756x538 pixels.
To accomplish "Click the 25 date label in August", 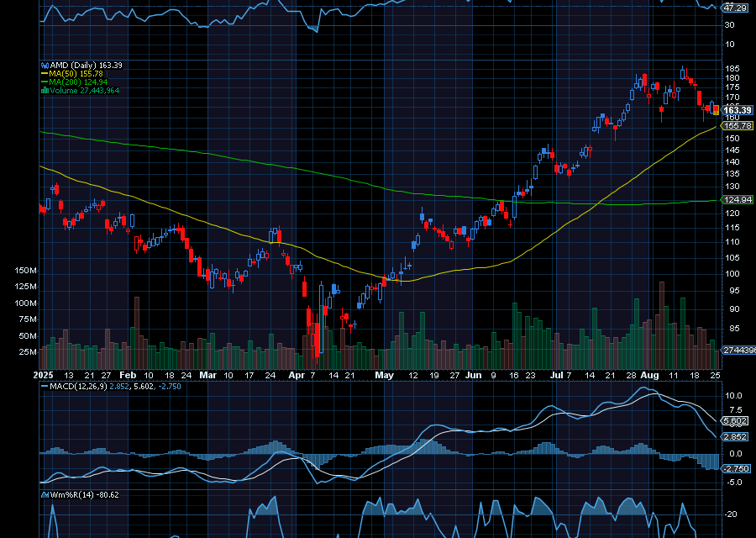I will [716, 375].
